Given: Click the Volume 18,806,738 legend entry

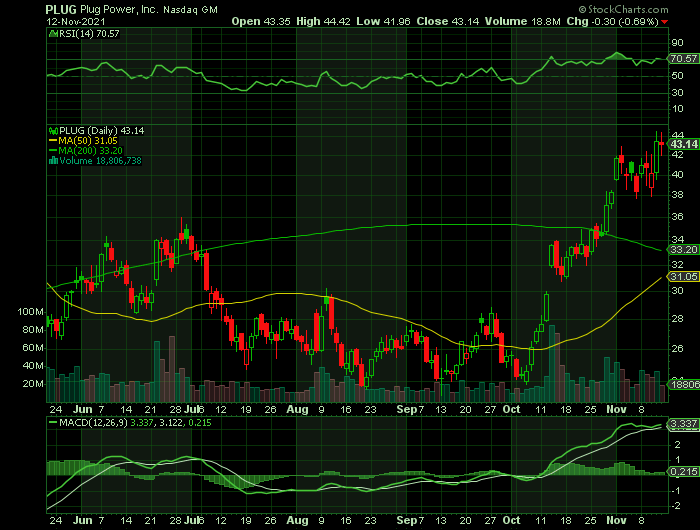Looking at the screenshot, I should [95, 161].
